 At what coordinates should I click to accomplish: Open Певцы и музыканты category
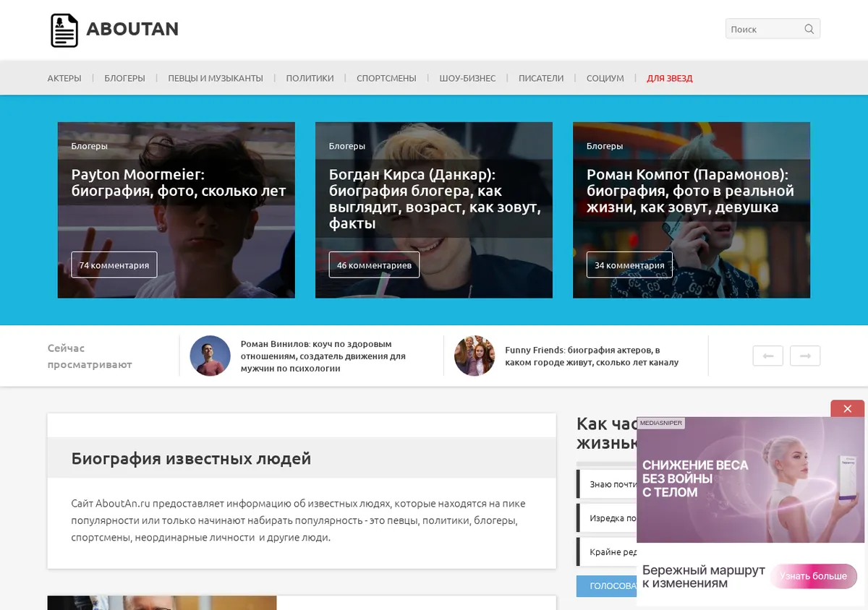pos(216,78)
